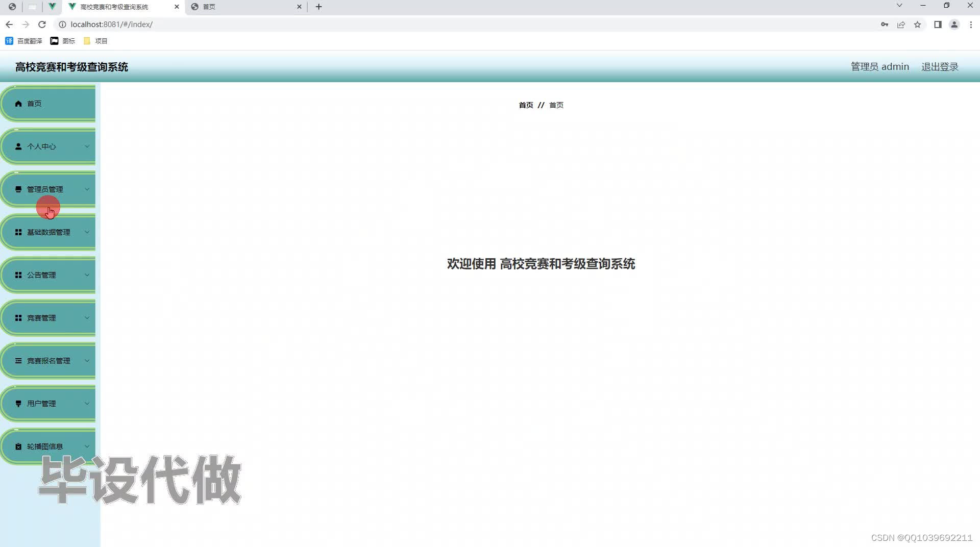
Task: Open the 管理员管理 menu label
Action: (x=45, y=189)
